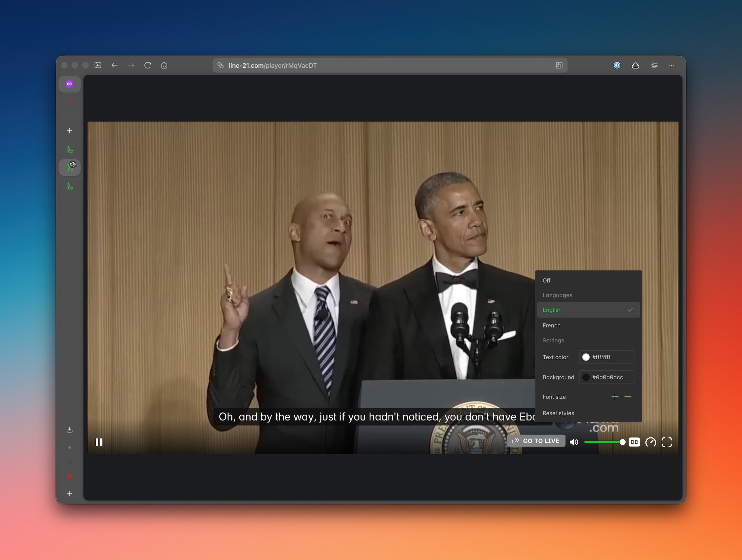
Task: Click the GO TO LIVE button
Action: (x=536, y=441)
